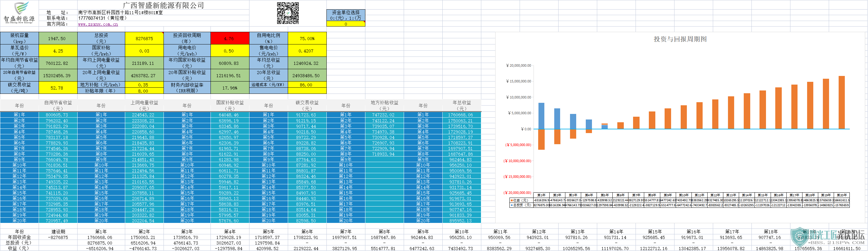Select the year 1 local subsidy cell 747232.02
Screen dimensions: 868x251
[385, 115]
